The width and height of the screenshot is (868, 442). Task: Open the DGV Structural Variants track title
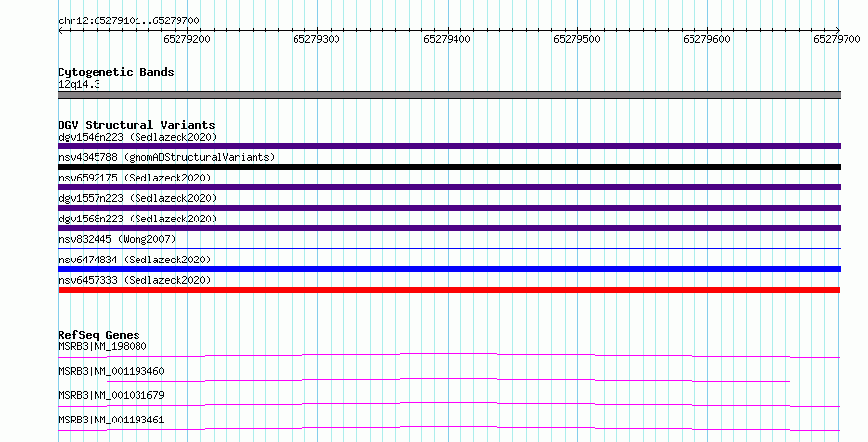(x=137, y=125)
